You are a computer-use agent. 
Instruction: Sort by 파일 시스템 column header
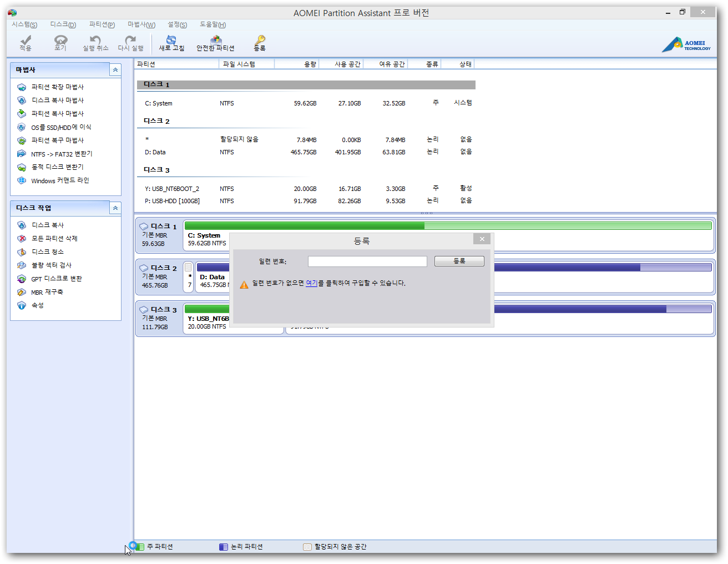(247, 64)
